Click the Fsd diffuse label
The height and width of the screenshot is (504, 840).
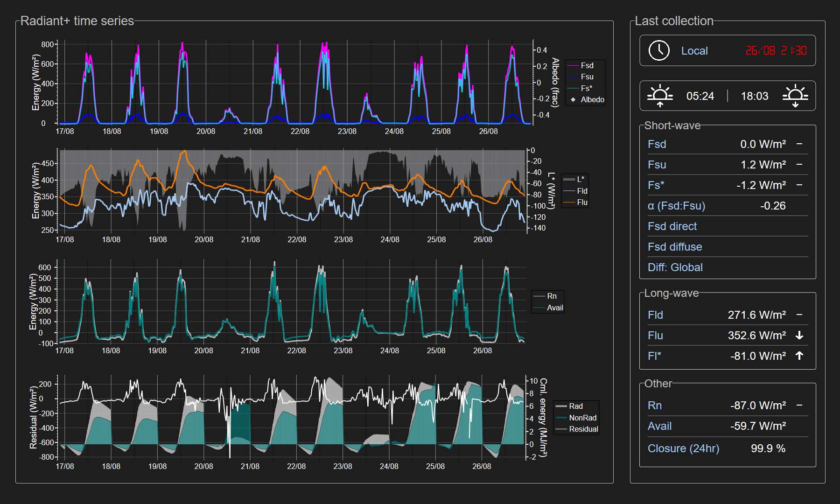[x=675, y=247]
